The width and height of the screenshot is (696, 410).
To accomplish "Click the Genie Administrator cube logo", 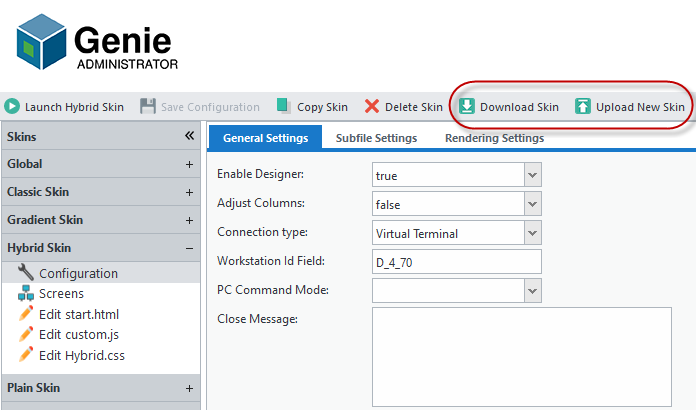I will click(41, 42).
